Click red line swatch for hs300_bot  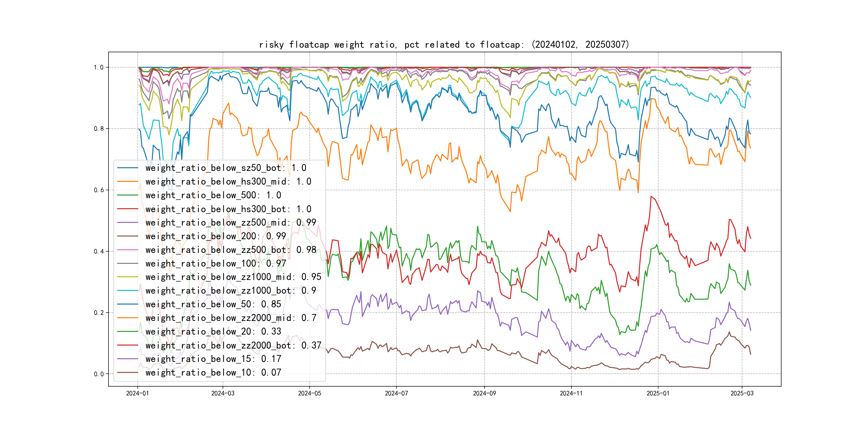coord(128,209)
